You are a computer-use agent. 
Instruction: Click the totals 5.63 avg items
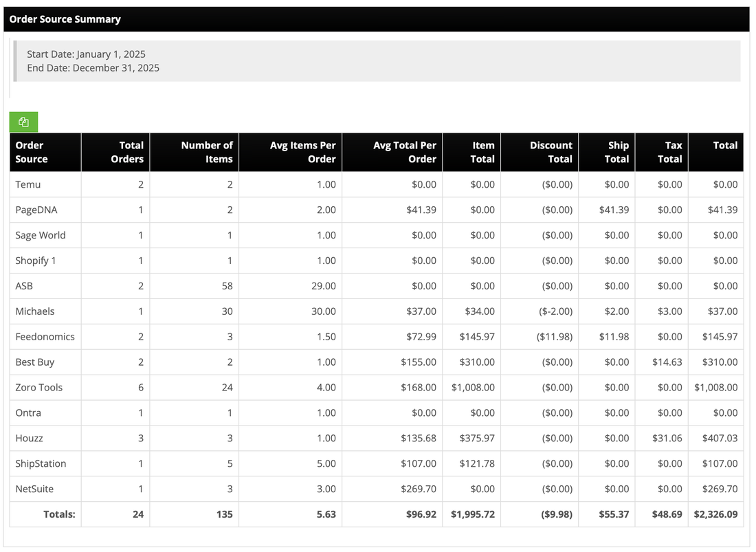(326, 514)
